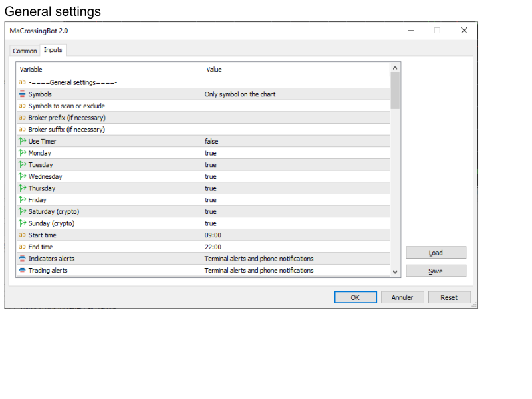Toggle the Use Timer false value
This screenshot has height=399, width=532.
297,141
